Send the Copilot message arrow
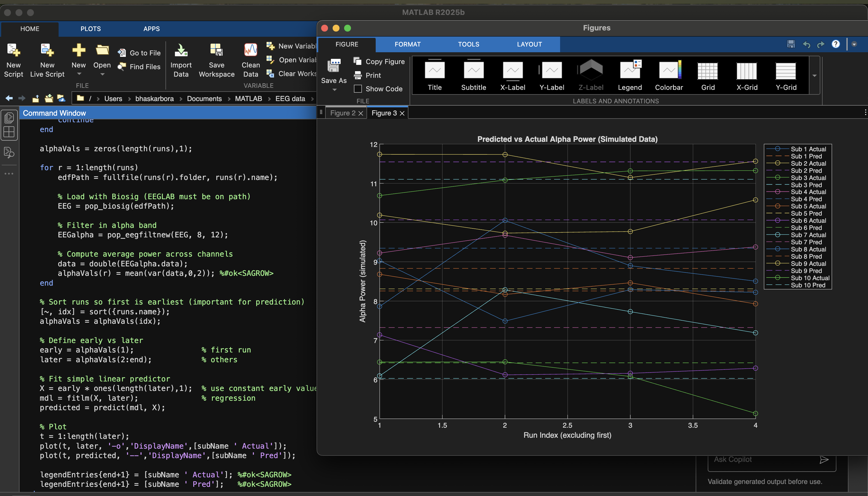 tap(824, 460)
